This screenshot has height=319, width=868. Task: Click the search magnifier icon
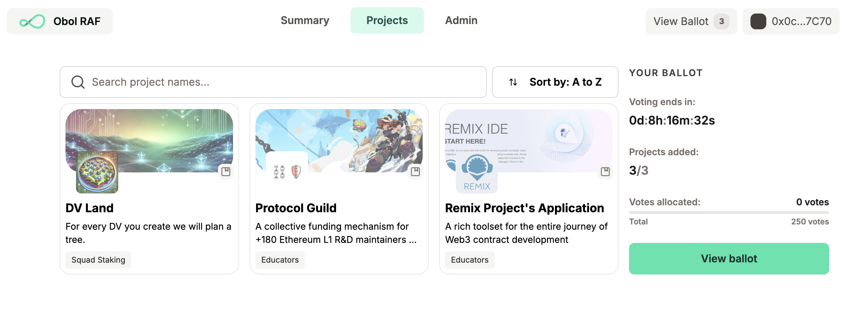click(78, 82)
